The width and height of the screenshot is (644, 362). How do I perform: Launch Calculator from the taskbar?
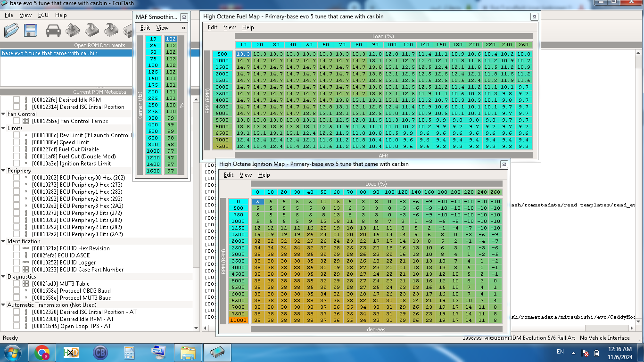coord(129,352)
